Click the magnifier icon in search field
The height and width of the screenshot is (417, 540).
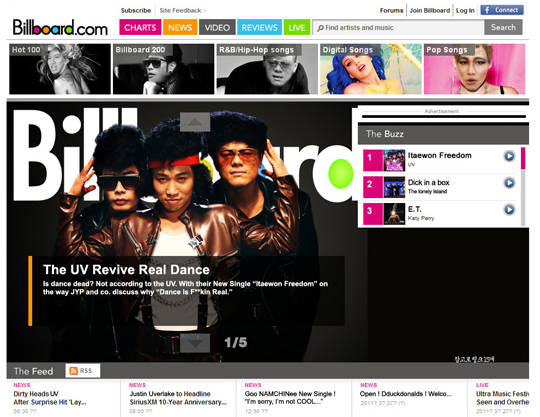[320, 28]
